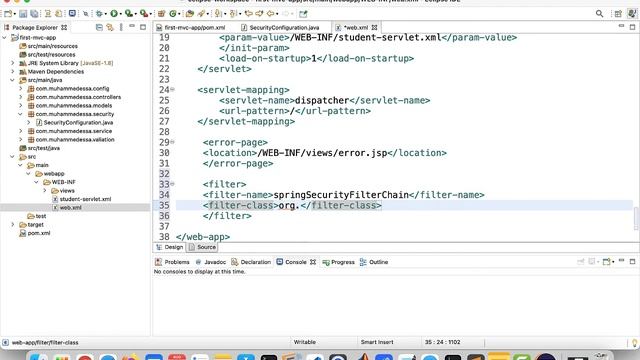Image resolution: width=640 pixels, height=360 pixels.
Task: Collapse the error-page fold at line 29
Action: pos(173,142)
